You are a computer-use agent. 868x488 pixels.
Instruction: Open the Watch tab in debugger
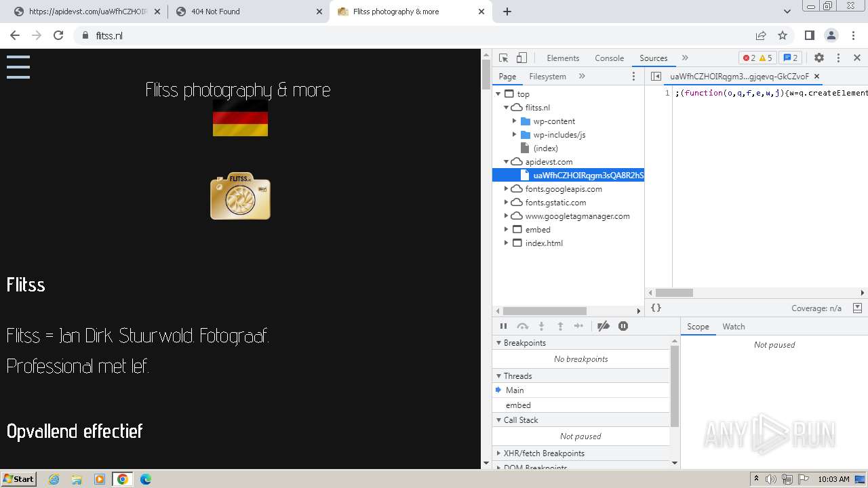coord(734,327)
